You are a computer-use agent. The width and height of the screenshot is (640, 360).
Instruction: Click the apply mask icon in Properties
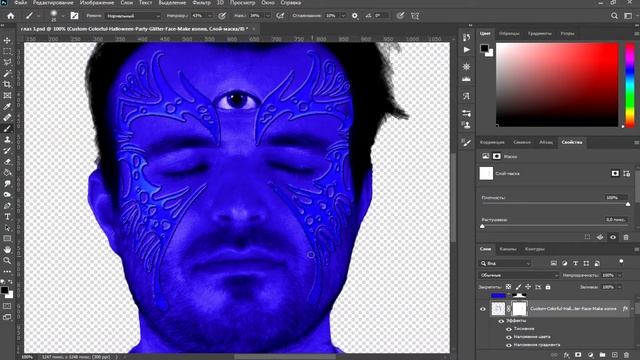pyautogui.click(x=600, y=237)
